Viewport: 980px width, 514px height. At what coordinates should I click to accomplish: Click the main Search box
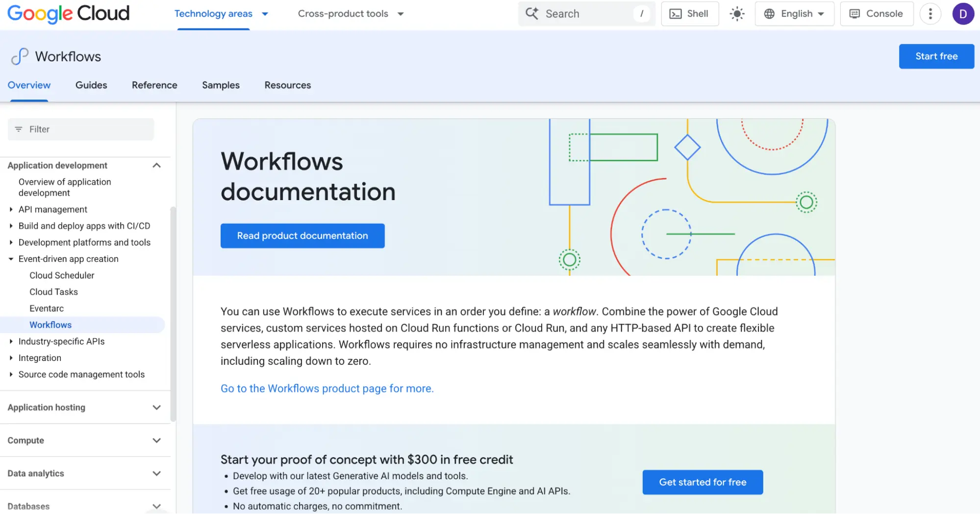(x=586, y=14)
